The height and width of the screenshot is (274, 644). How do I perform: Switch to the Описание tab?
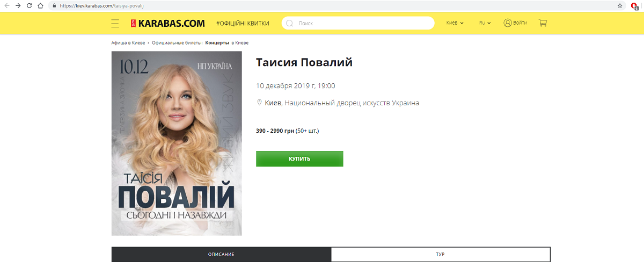(221, 254)
